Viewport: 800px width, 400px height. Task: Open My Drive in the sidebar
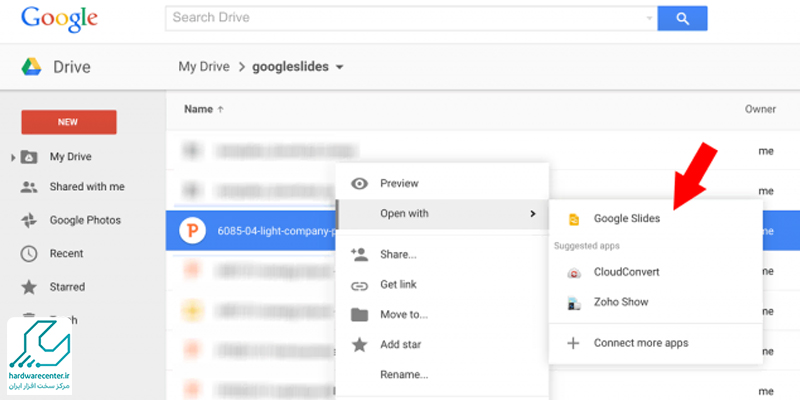tap(70, 157)
